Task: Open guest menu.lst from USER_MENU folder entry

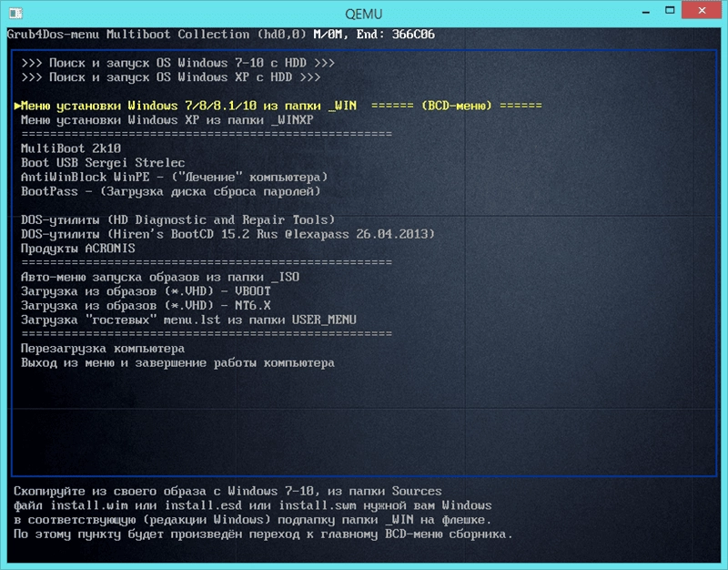Action: 188,321
